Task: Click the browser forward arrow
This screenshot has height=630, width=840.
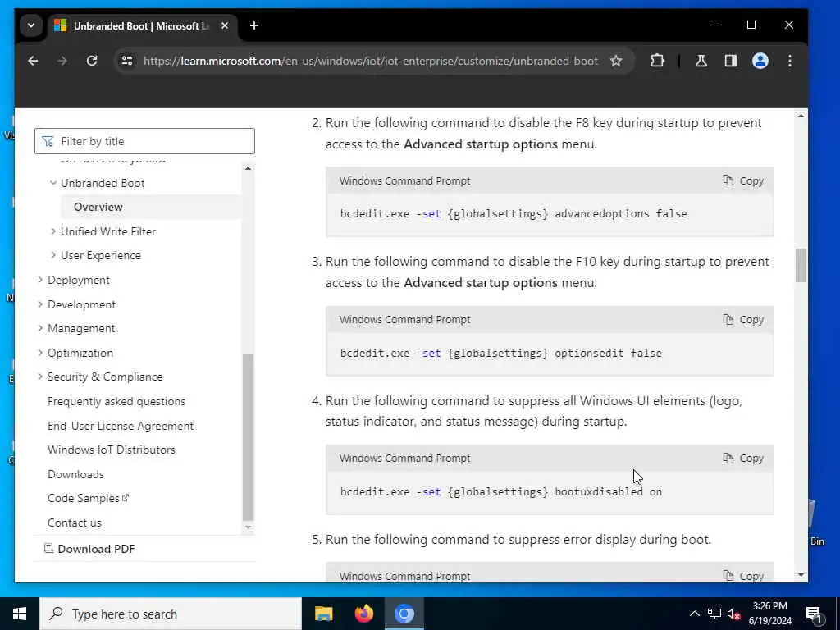Action: pyautogui.click(x=62, y=61)
